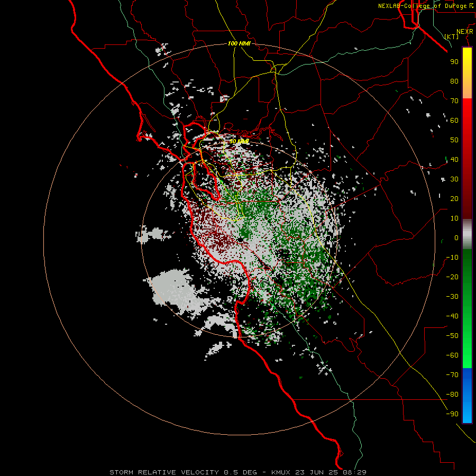
Task: Click the 'NEXR' label above the color scale
Action: pos(465,32)
